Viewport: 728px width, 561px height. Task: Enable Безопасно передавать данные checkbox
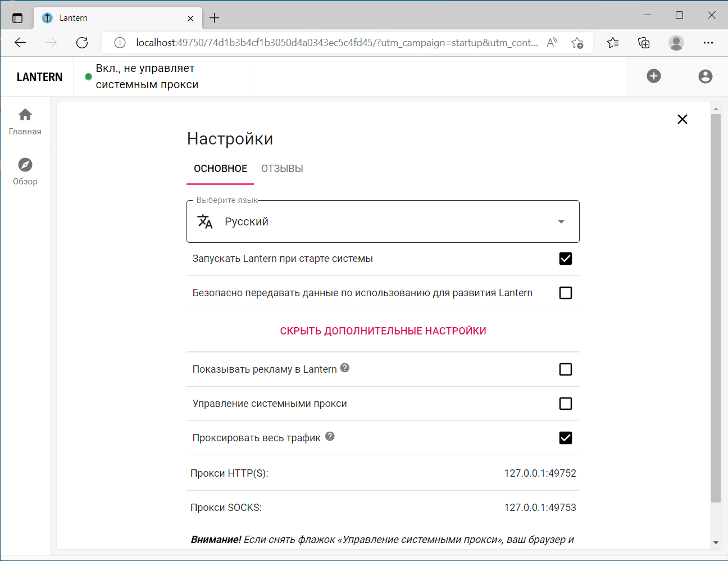566,293
